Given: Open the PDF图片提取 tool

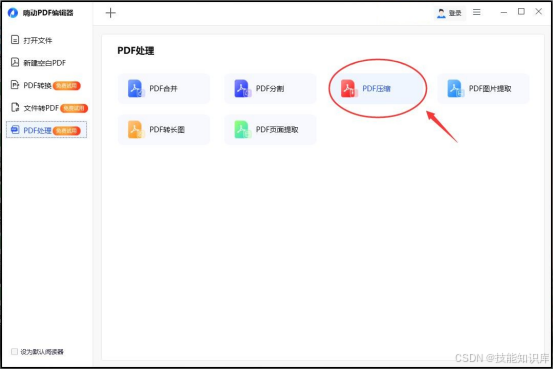Looking at the screenshot, I should tap(484, 89).
